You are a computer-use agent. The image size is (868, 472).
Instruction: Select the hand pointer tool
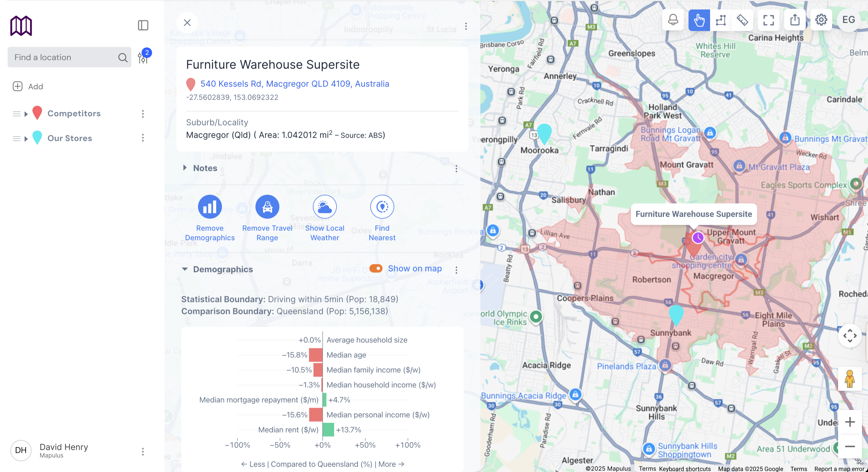pyautogui.click(x=699, y=20)
